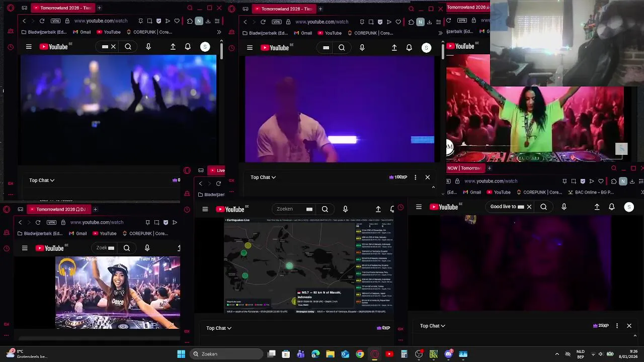This screenshot has height=362, width=644.
Task: Start voice search in blue concert video window
Action: pyautogui.click(x=148, y=47)
